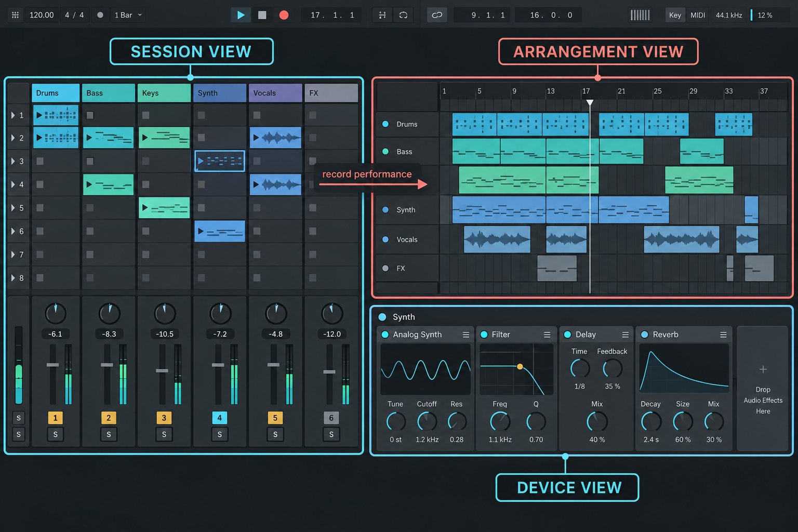
Task: Click the Vocals pan knob above -4.8
Action: pyautogui.click(x=276, y=313)
